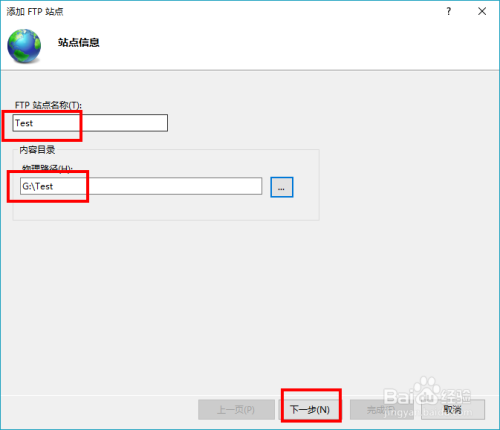Open the browse folder button with ellipsis
Screen dimensions: 500x430
point(282,187)
